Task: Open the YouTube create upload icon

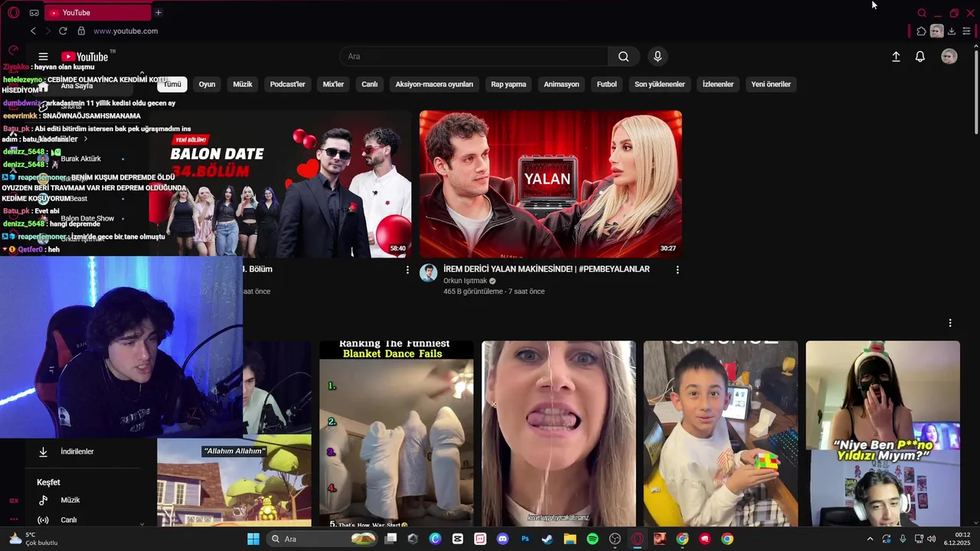Action: pyautogui.click(x=896, y=57)
